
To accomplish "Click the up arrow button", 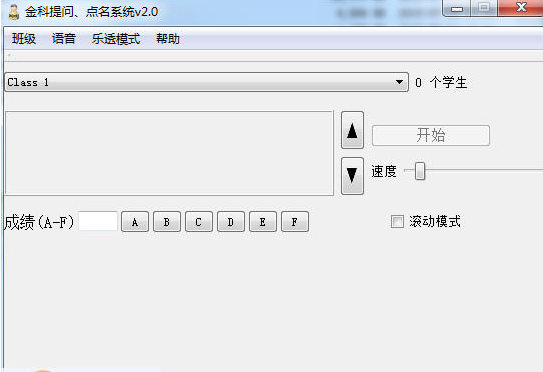I will pos(352,130).
